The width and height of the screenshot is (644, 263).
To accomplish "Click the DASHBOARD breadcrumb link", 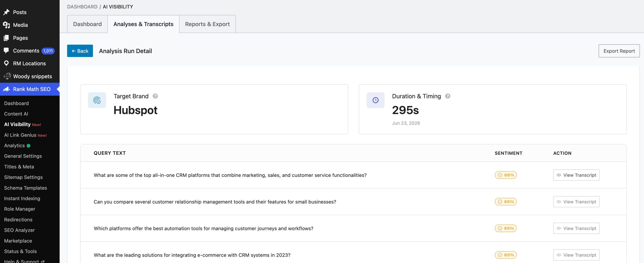I will click(x=82, y=7).
